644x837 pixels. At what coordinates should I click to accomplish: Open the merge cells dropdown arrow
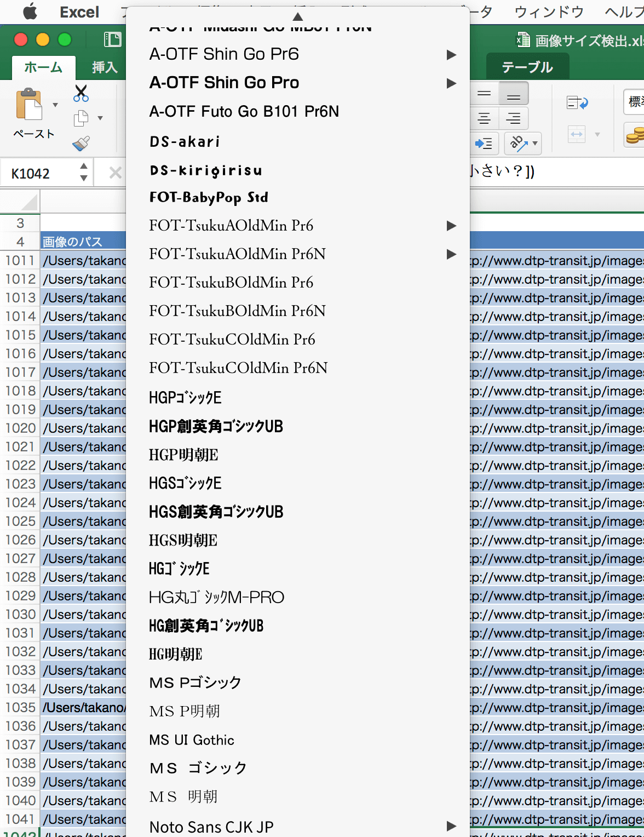(597, 134)
